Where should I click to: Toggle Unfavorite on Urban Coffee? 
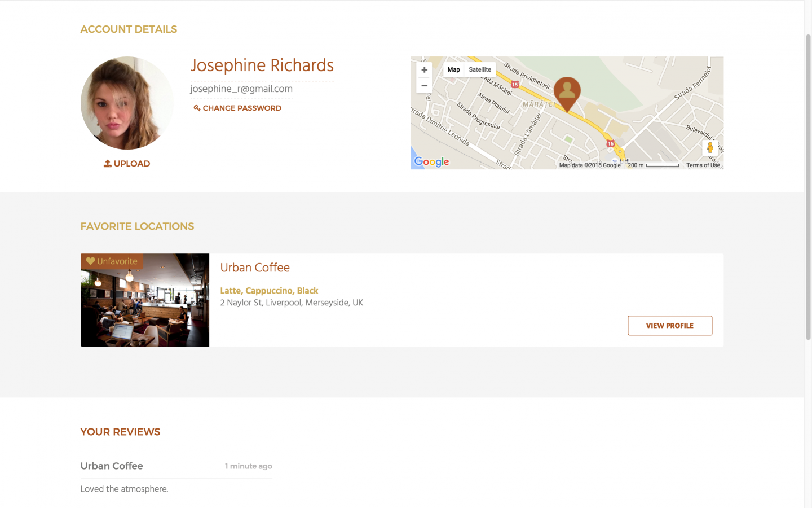coord(112,261)
